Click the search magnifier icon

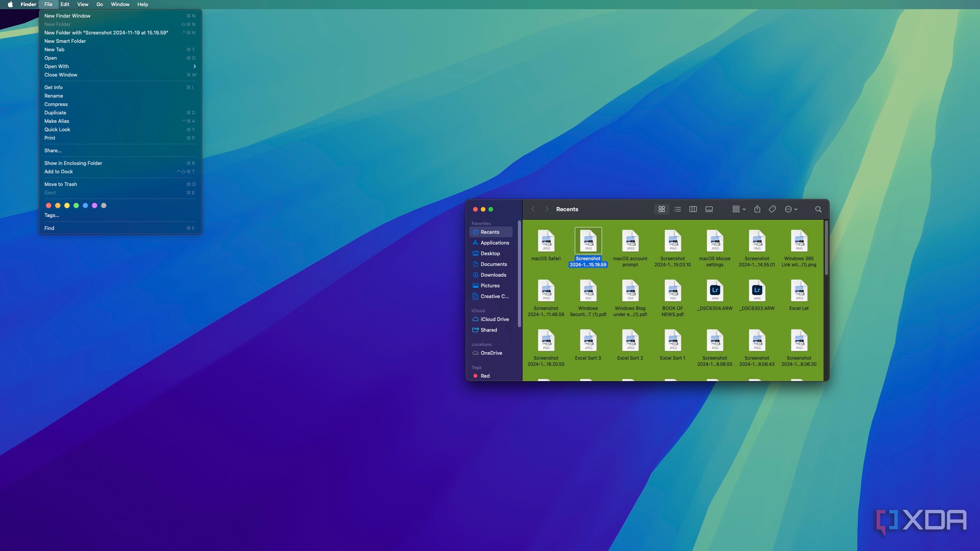818,209
